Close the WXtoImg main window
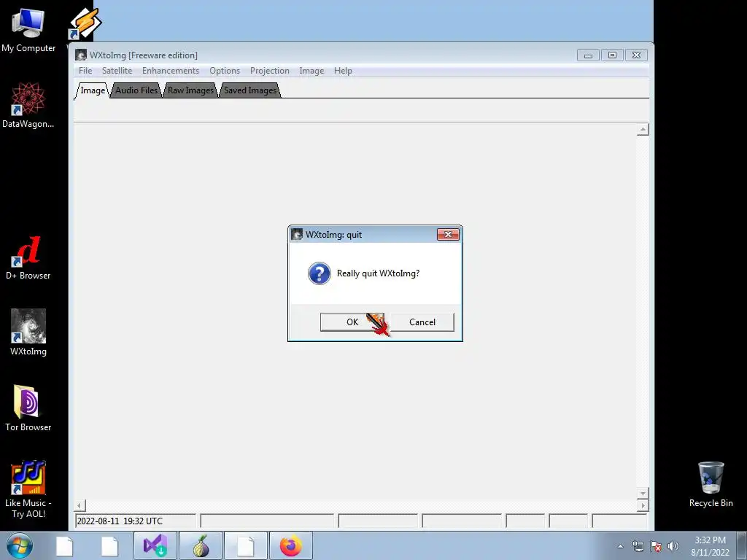The height and width of the screenshot is (560, 747). [636, 55]
